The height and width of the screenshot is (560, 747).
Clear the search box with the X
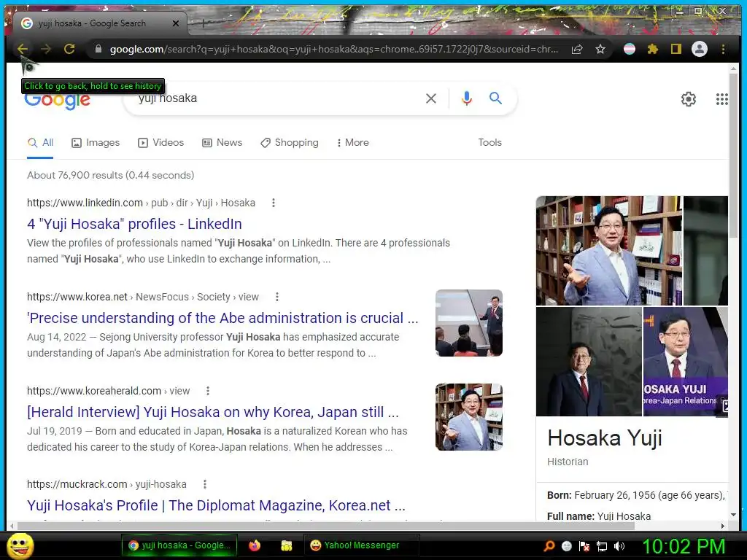tap(431, 98)
